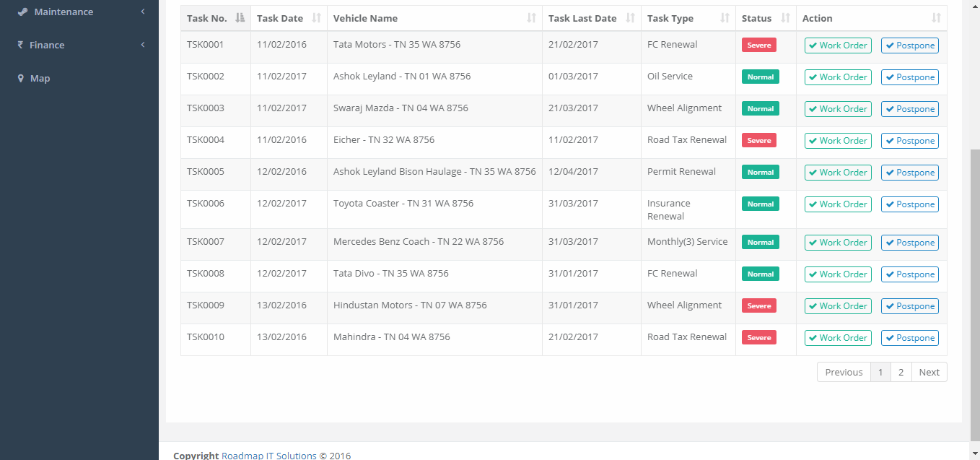This screenshot has width=980, height=460.
Task: Expand the Finance menu chevron
Action: (143, 45)
